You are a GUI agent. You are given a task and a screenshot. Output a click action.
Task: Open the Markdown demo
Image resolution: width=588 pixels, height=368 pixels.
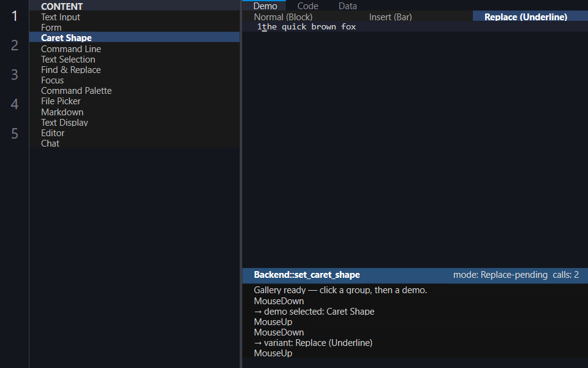pos(134,112)
